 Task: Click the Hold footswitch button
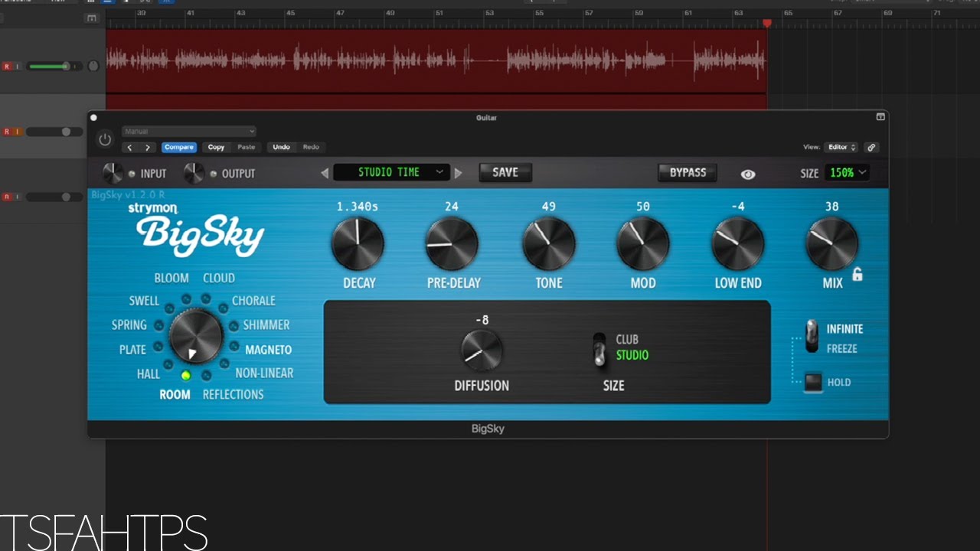813,382
